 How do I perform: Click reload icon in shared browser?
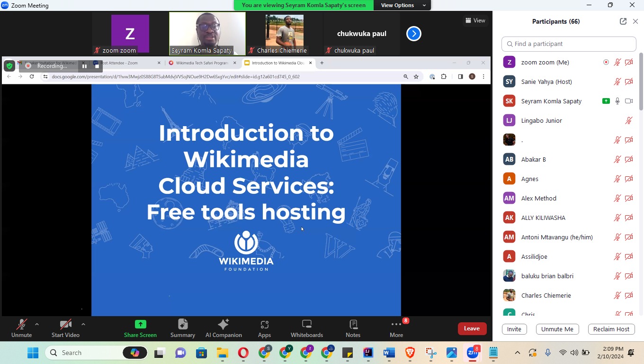pyautogui.click(x=32, y=76)
